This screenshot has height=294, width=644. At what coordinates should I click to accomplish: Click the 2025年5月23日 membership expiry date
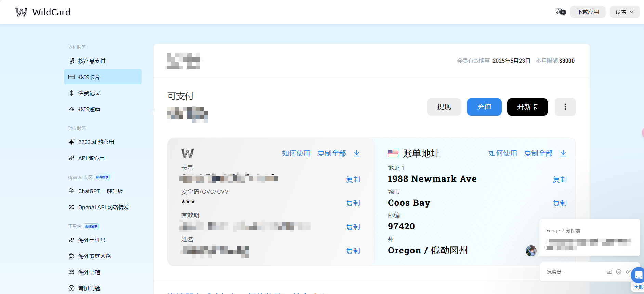pos(511,61)
